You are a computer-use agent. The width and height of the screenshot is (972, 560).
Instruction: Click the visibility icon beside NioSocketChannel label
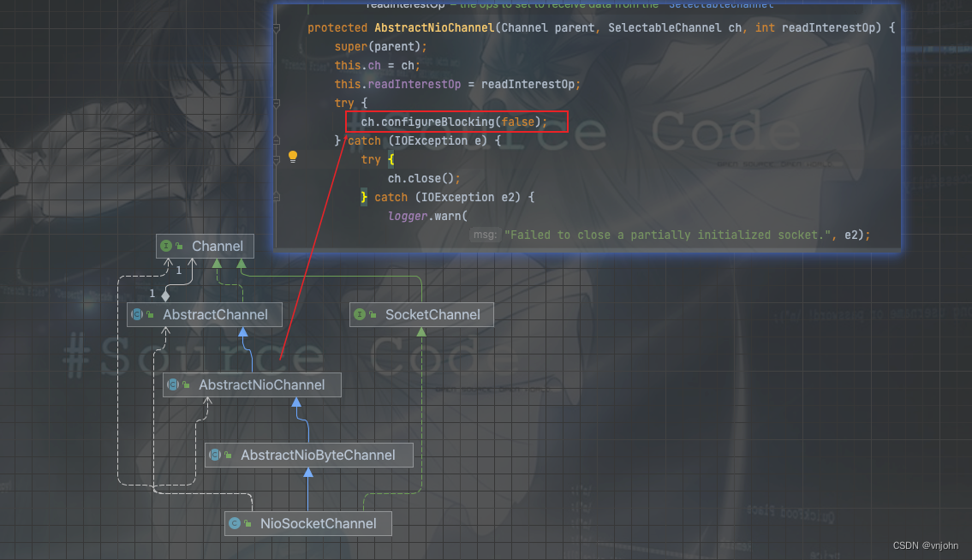(247, 523)
